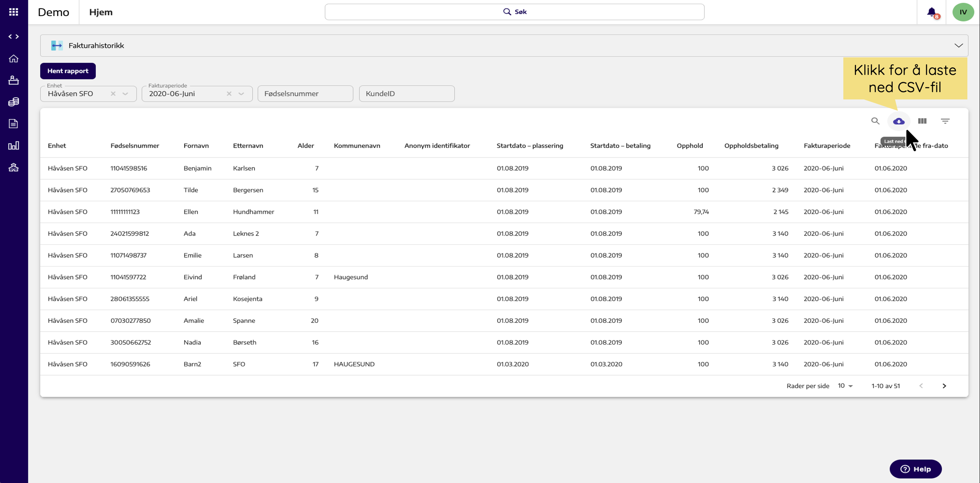Click the table search magnifier icon
980x483 pixels.
tap(875, 121)
